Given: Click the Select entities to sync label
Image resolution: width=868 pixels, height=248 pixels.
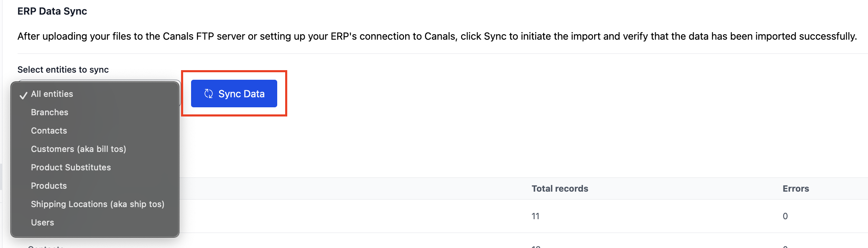Looking at the screenshot, I should tap(63, 70).
